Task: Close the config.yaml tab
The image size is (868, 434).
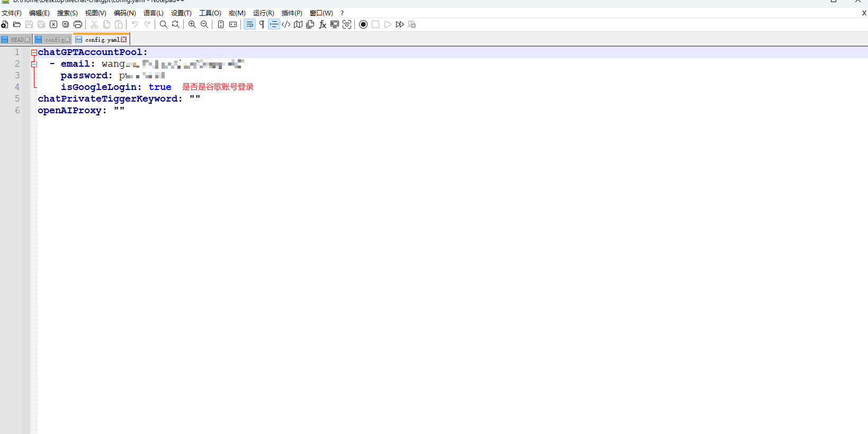Action: (x=124, y=40)
